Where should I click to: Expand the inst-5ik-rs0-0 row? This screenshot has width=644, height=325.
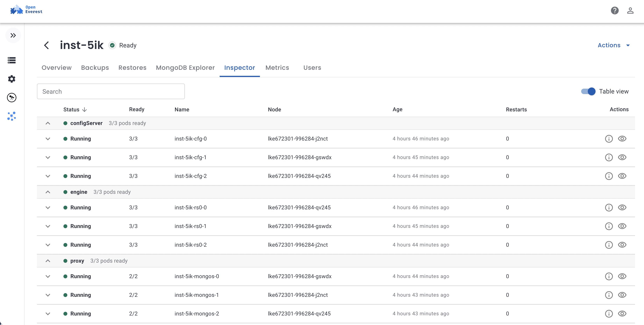pyautogui.click(x=48, y=208)
